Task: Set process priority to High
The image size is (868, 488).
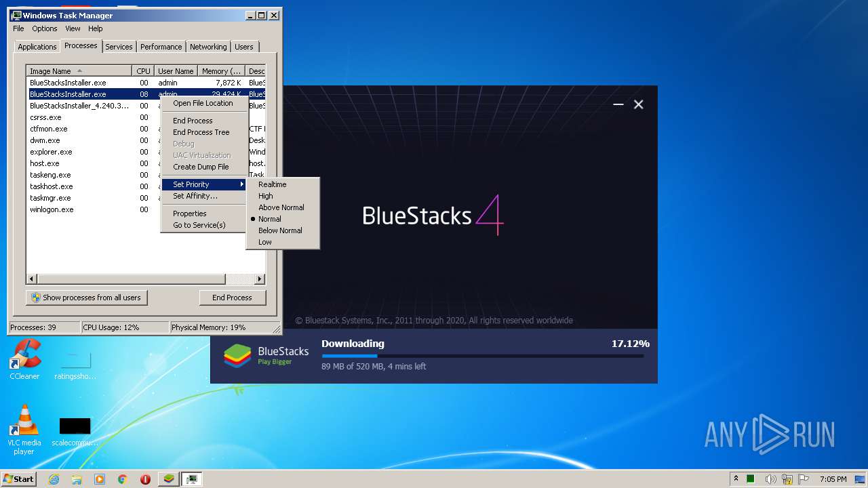Action: click(283, 196)
